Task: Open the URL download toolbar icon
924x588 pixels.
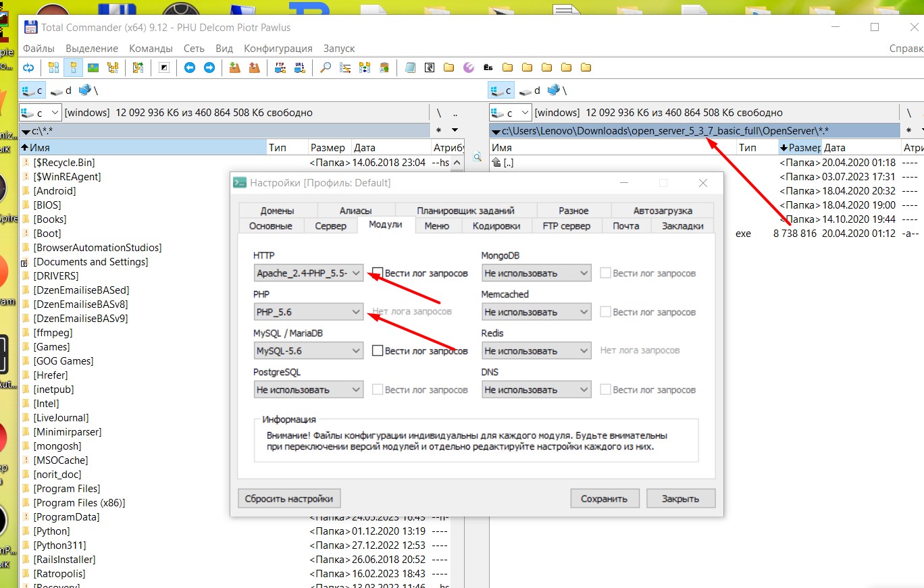Action: point(299,68)
